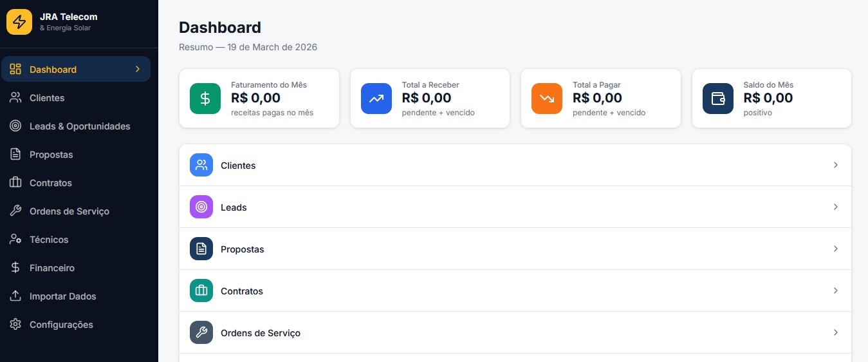Image resolution: width=868 pixels, height=362 pixels.
Task: Open Leads row using its right chevron
Action: coord(836,207)
